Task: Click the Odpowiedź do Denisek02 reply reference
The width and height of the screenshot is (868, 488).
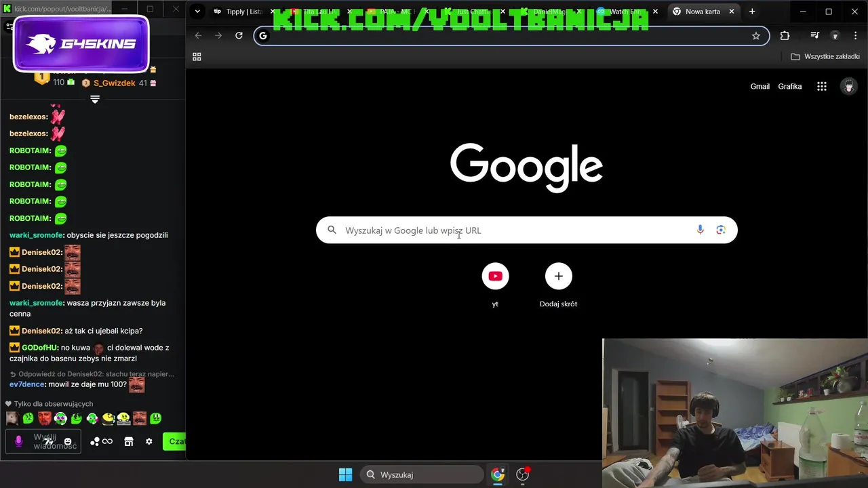Action: 92,373
